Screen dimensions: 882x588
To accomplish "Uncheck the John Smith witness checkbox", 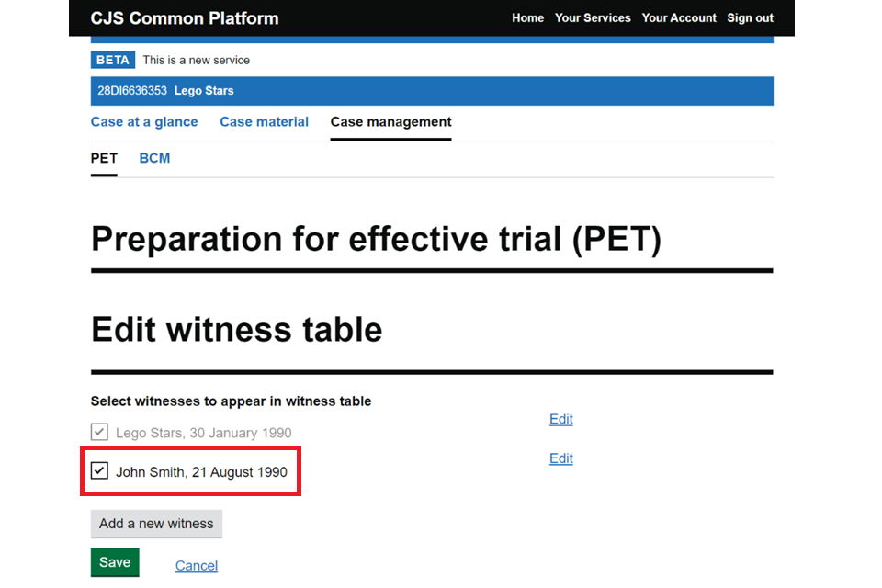I will pos(100,471).
